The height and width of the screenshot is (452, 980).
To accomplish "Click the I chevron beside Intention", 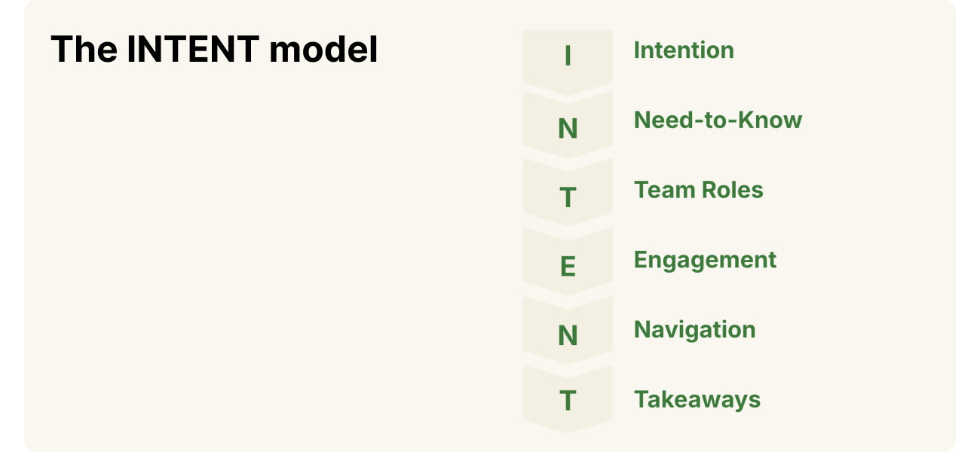I will (x=568, y=57).
